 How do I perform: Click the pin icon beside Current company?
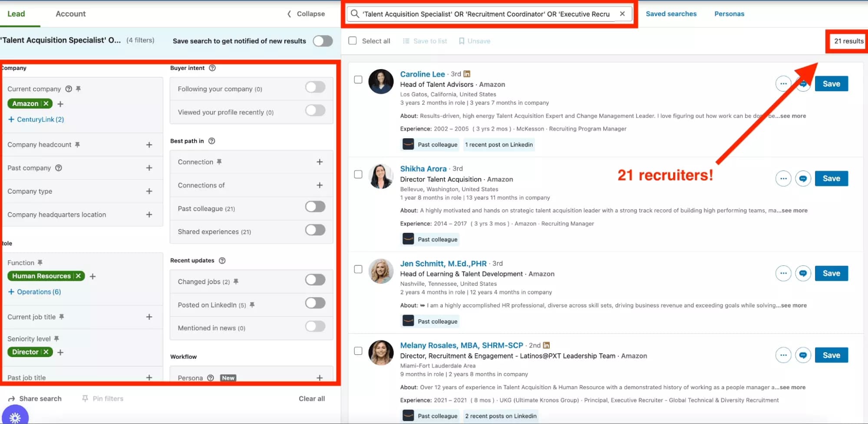tap(78, 89)
